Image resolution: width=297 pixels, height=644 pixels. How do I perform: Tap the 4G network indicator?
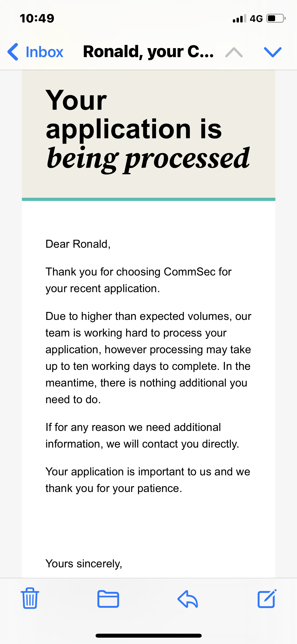(256, 19)
